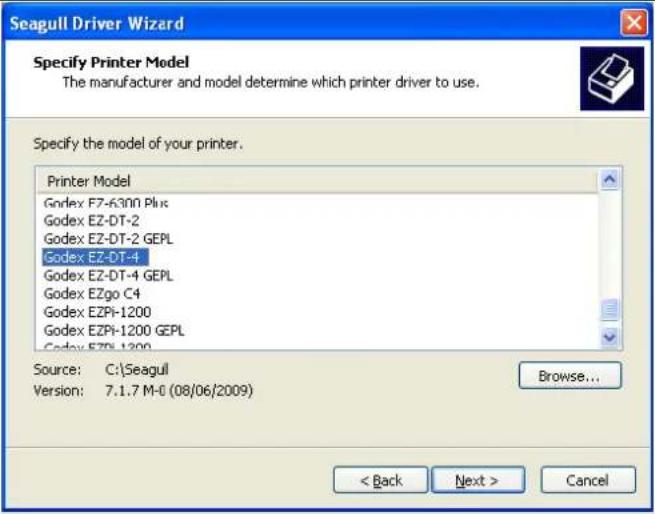This screenshot has height=514, width=655.
Task: Click the list scroll down arrow
Action: point(609,336)
